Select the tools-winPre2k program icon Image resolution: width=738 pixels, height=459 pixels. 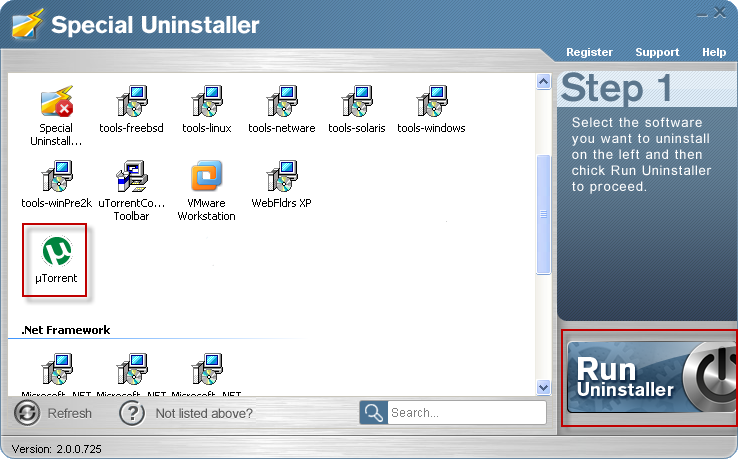[56, 176]
